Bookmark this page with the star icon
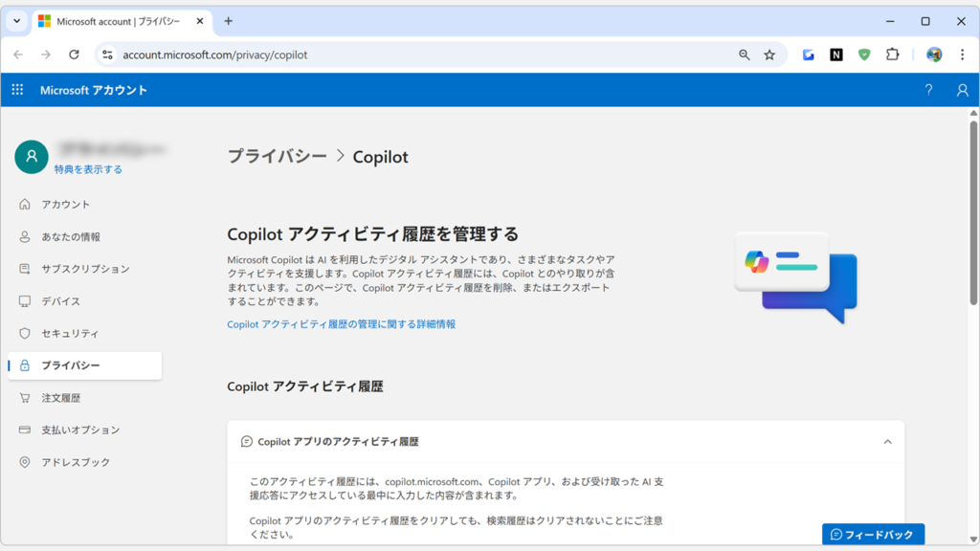This screenshot has width=980, height=551. tap(769, 55)
